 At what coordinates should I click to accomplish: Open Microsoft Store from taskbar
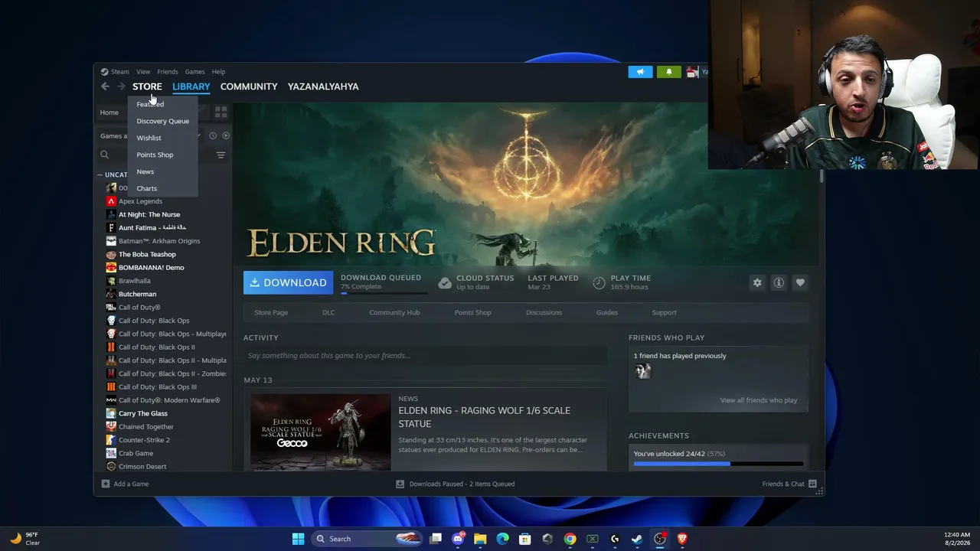point(525,539)
